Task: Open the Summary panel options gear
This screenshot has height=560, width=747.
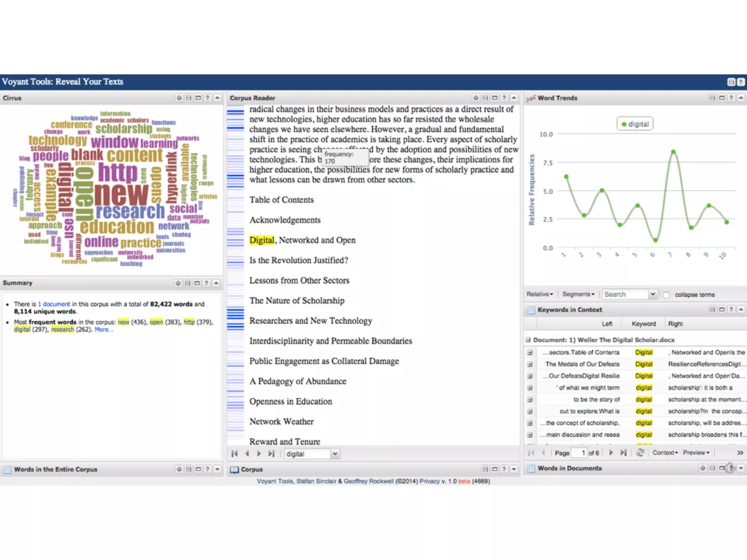Action: pos(178,283)
